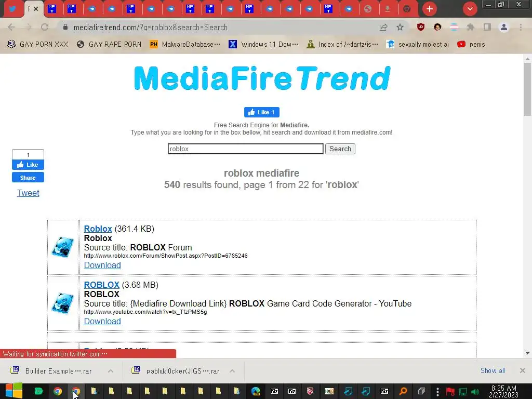The width and height of the screenshot is (532, 399).
Task: Switch to the Twitter tab
Action: [12, 9]
